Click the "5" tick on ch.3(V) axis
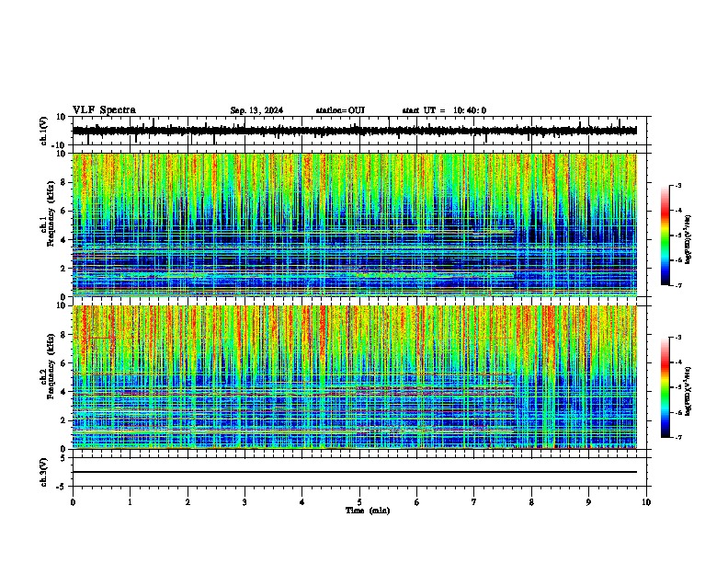This screenshot has height=563, width=728. pyautogui.click(x=63, y=458)
